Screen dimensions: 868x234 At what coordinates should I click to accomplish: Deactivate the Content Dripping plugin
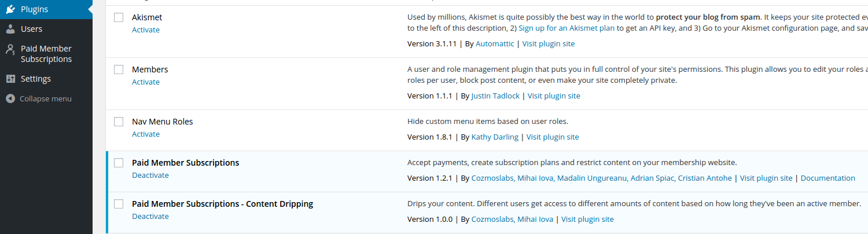[x=150, y=217]
